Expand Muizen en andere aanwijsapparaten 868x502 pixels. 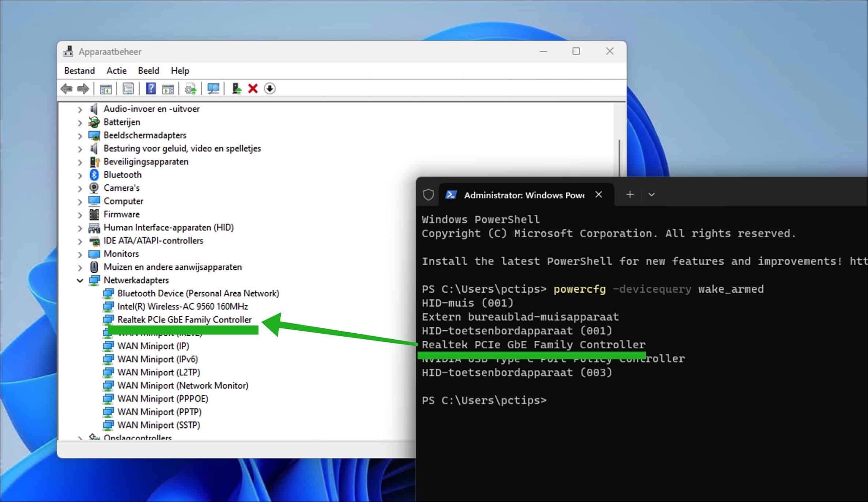[80, 267]
